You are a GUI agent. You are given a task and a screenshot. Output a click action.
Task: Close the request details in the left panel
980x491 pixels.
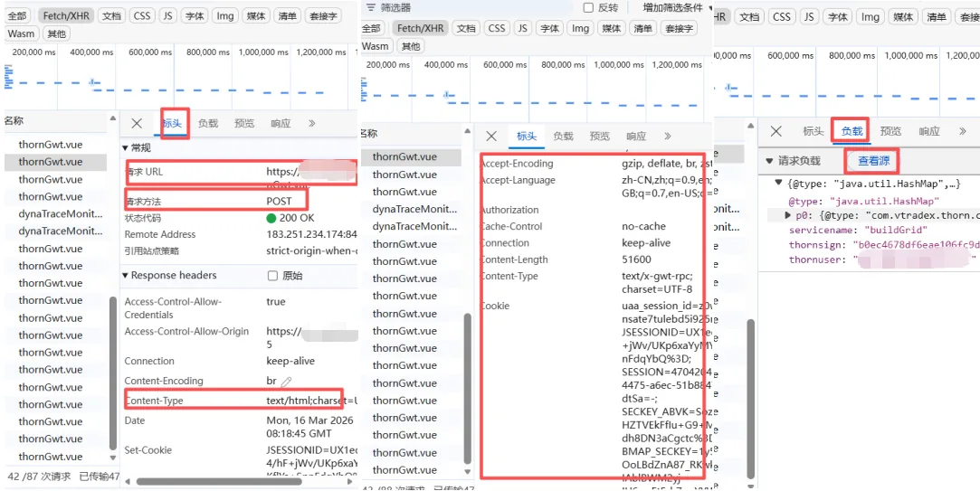click(x=137, y=123)
